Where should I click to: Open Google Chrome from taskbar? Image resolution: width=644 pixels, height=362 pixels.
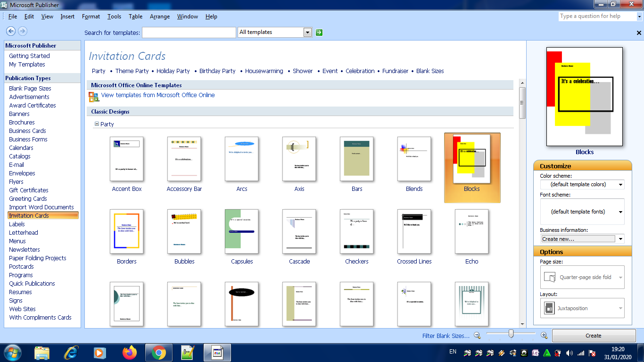[x=159, y=353]
